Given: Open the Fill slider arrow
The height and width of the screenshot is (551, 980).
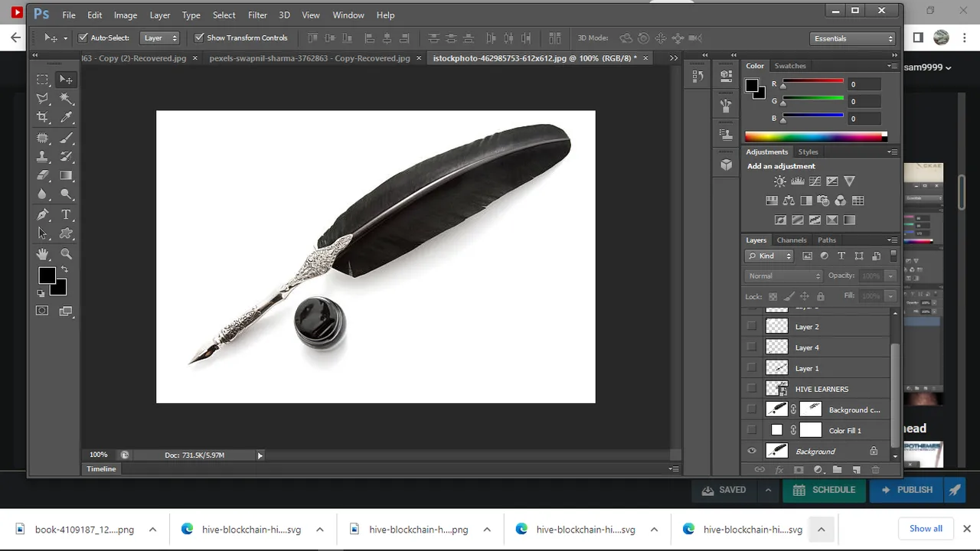Looking at the screenshot, I should pyautogui.click(x=890, y=295).
